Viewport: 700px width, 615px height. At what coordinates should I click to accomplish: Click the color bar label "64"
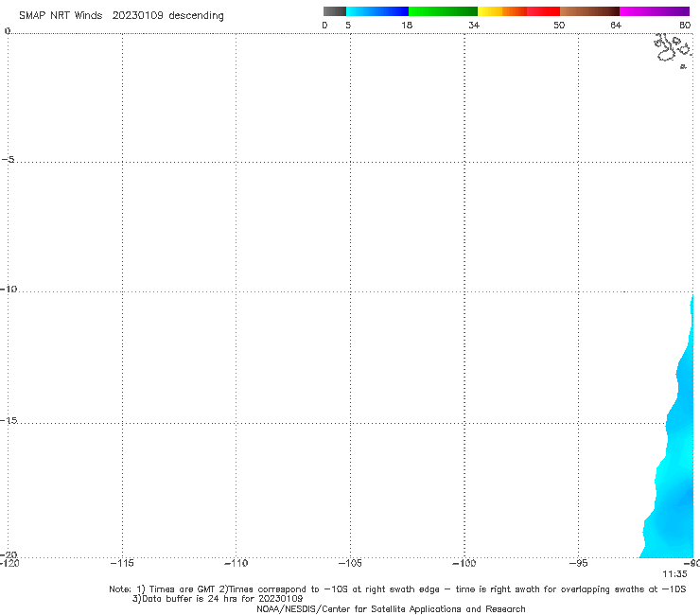(616, 25)
